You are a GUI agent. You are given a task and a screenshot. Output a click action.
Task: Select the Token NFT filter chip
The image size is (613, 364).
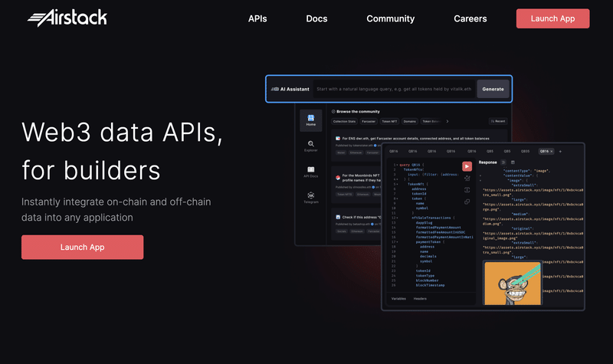[x=389, y=121]
